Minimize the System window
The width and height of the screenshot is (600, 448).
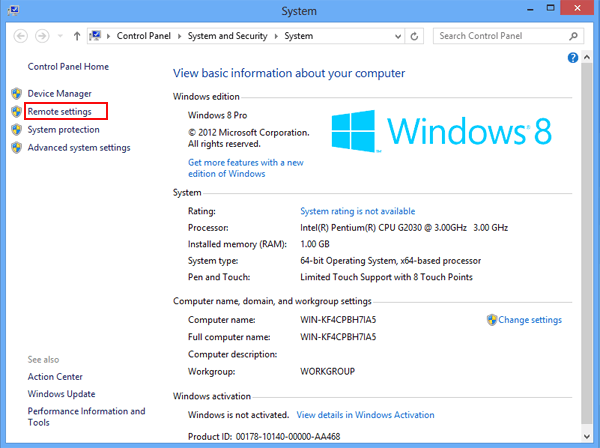530,9
